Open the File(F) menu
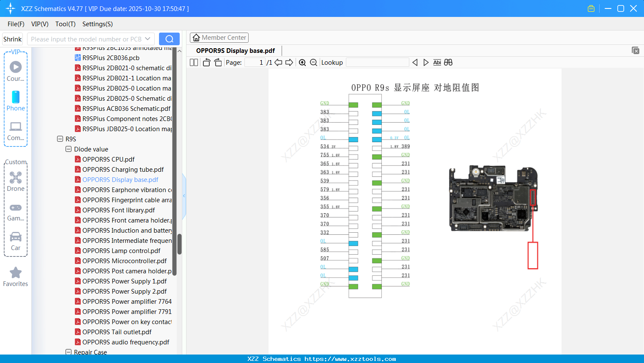The image size is (644, 363). click(16, 24)
